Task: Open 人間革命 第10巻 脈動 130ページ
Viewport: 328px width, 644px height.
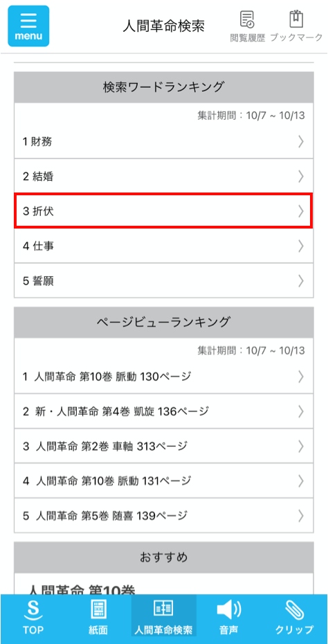Action: pos(164,376)
